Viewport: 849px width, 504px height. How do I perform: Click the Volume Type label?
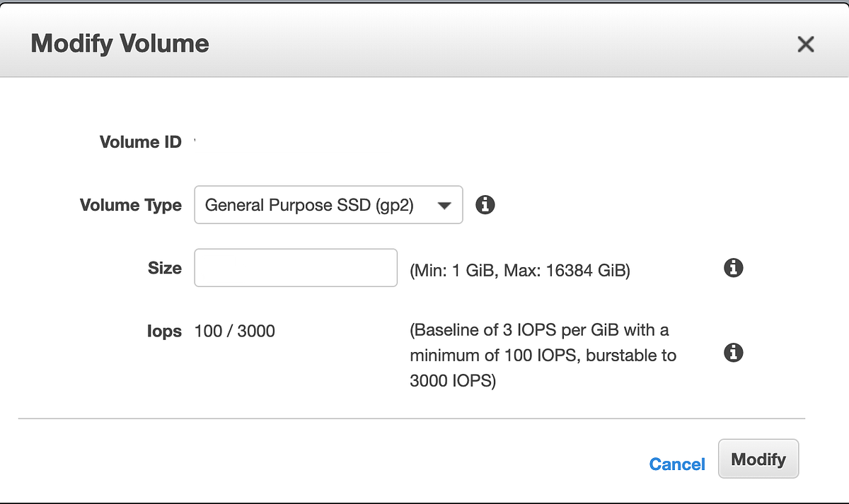[131, 205]
